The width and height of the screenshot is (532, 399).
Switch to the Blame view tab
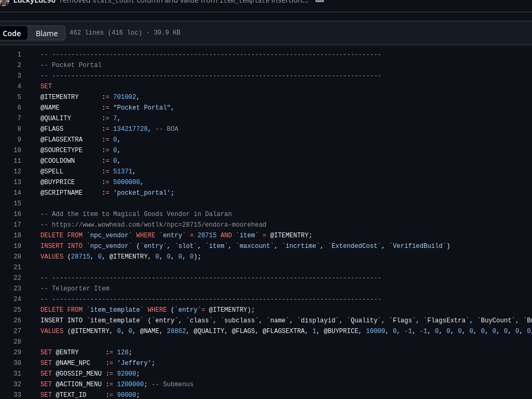(x=46, y=33)
